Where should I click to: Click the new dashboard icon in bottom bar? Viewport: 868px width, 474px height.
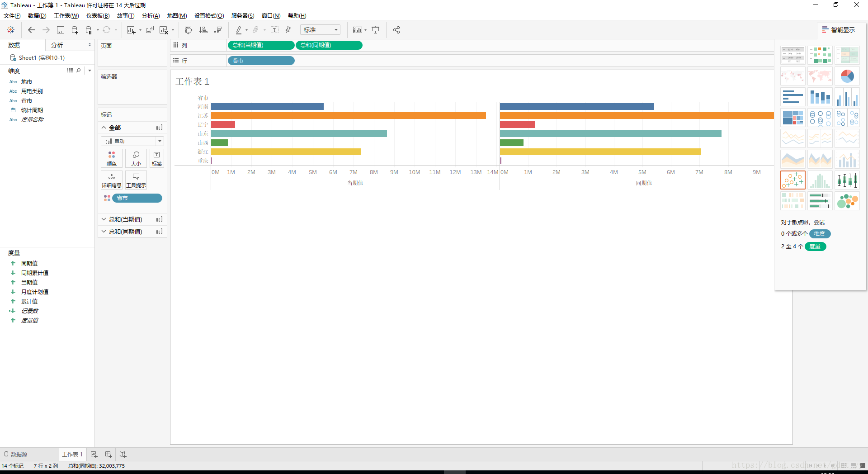point(108,454)
